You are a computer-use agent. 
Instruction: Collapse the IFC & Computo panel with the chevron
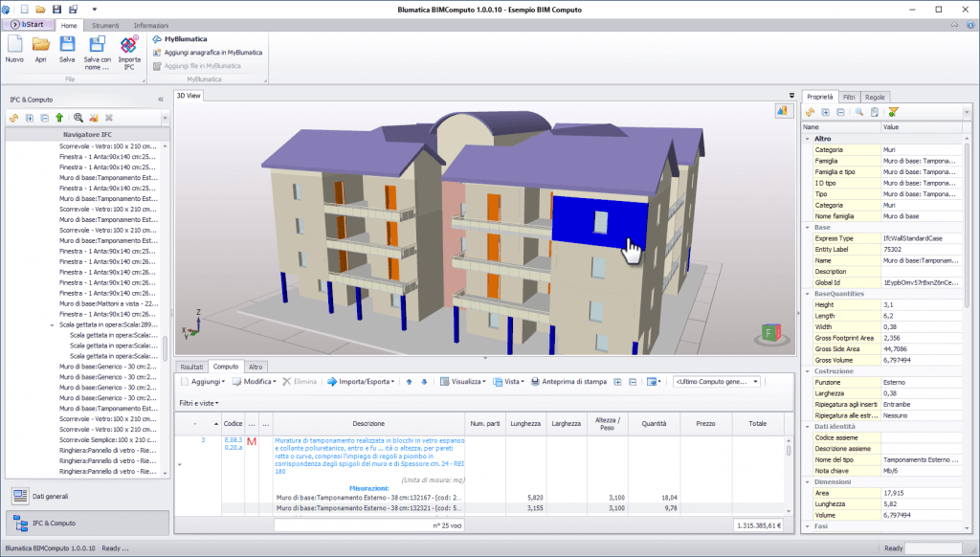point(161,100)
